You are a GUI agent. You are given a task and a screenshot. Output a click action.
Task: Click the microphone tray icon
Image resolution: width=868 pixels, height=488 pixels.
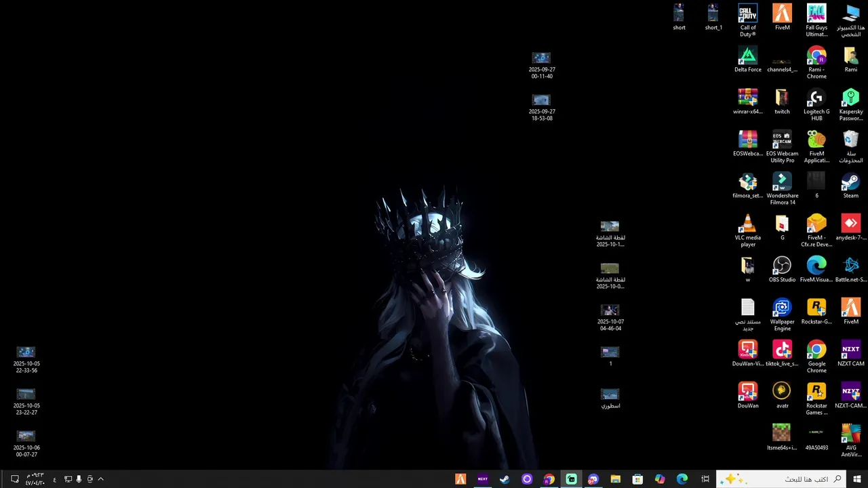79,479
